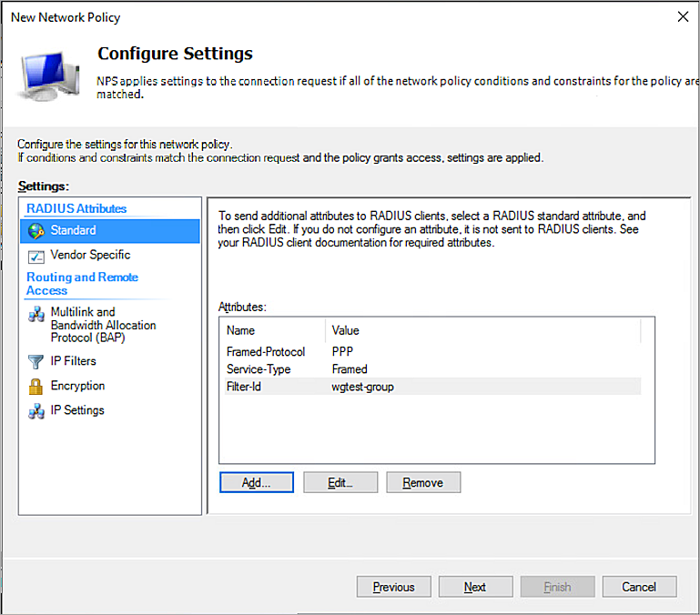Remove the selected attribute
This screenshot has width=700, height=615.
423,483
